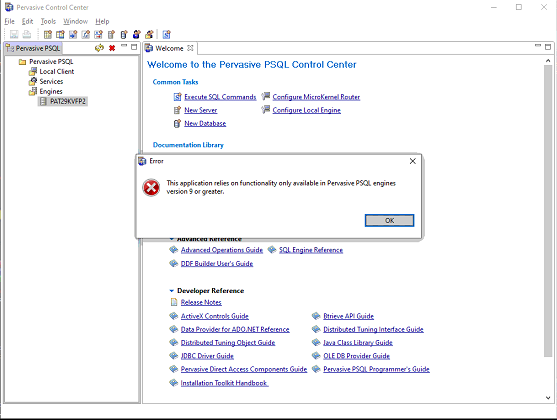Image resolution: width=557 pixels, height=420 pixels.
Task: Select the Pervasive PSQL explorer tab
Action: pyautogui.click(x=33, y=48)
